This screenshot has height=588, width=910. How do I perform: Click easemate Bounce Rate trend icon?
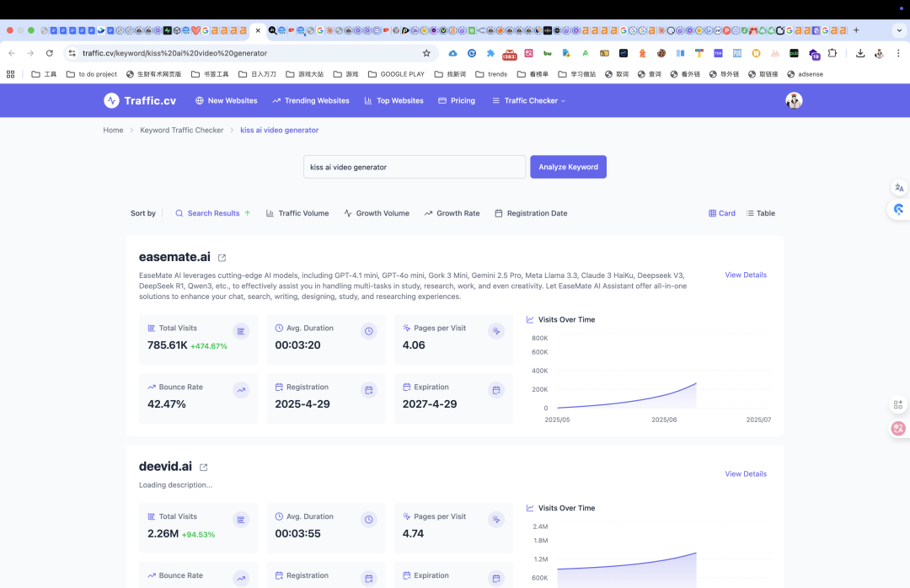[241, 390]
